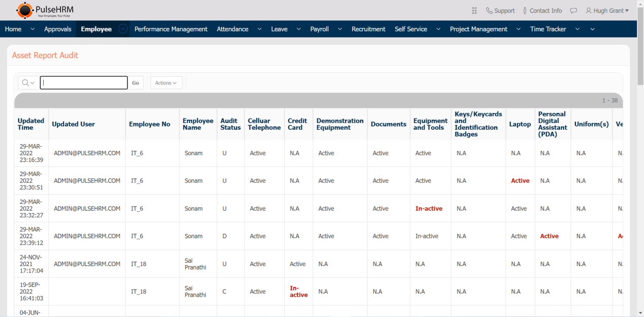
Task: Expand the Home menu chevron
Action: pyautogui.click(x=33, y=29)
